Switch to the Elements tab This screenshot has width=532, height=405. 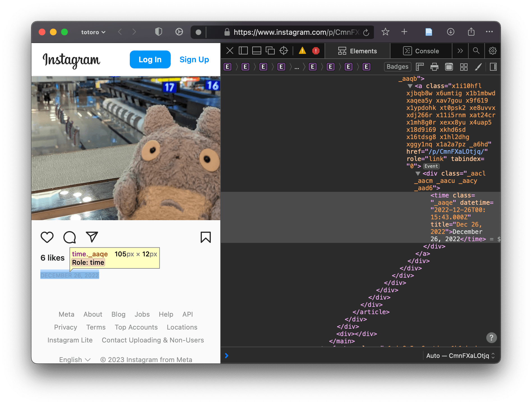[x=357, y=51]
